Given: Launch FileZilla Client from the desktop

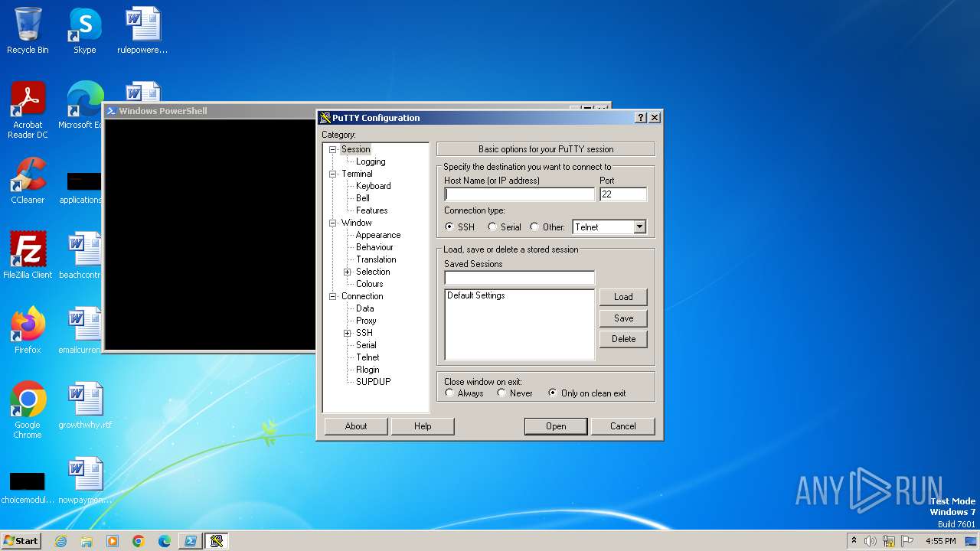Looking at the screenshot, I should point(28,256).
